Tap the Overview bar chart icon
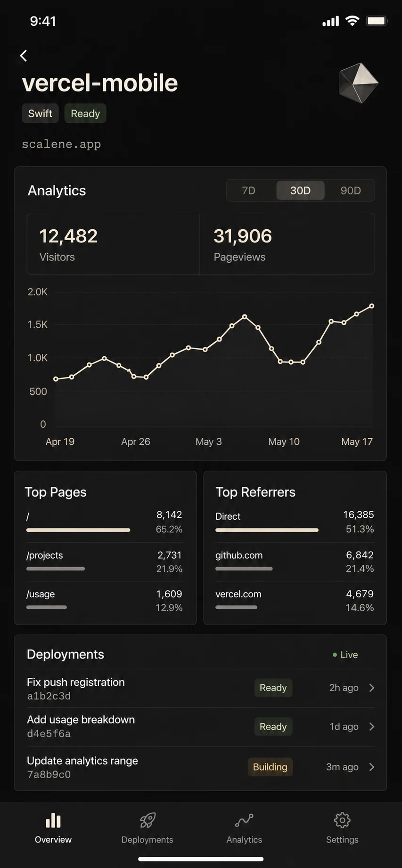 [53, 820]
